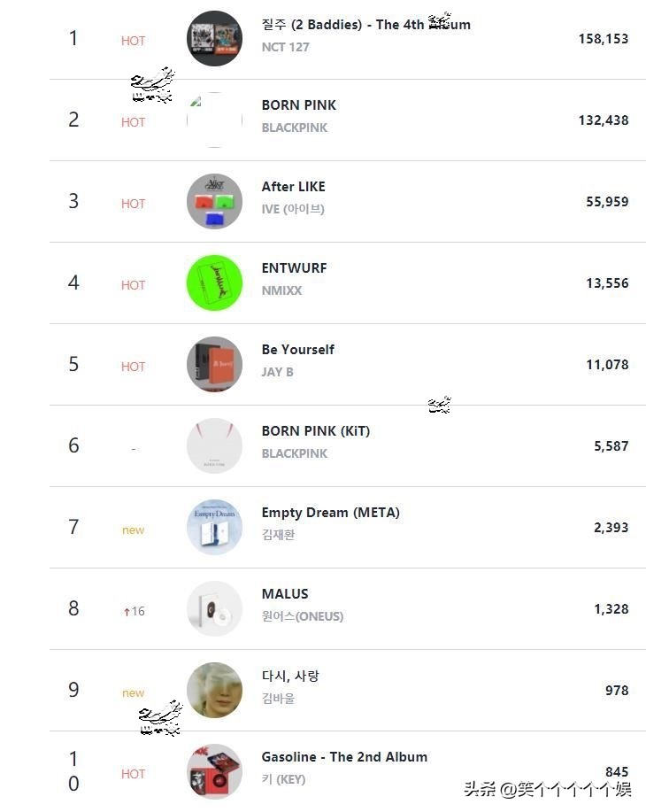The width and height of the screenshot is (646, 812).
Task: Click the Gasoline album cover thumbnail
Action: (214, 771)
